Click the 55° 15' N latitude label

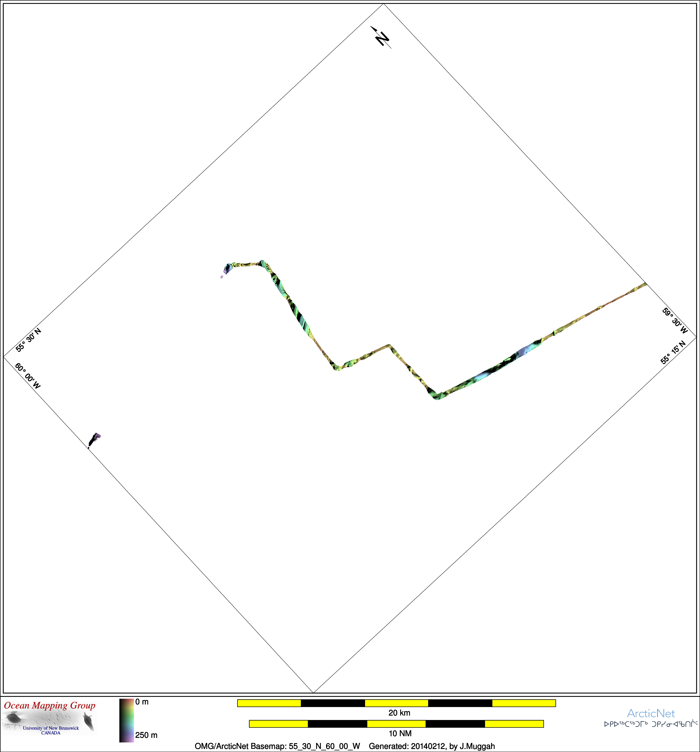(x=673, y=352)
